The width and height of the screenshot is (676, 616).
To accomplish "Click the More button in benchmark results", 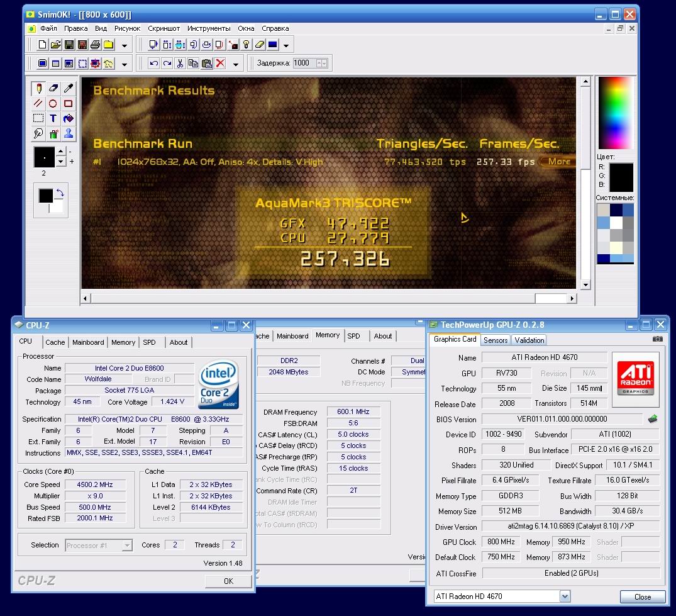I will [558, 162].
